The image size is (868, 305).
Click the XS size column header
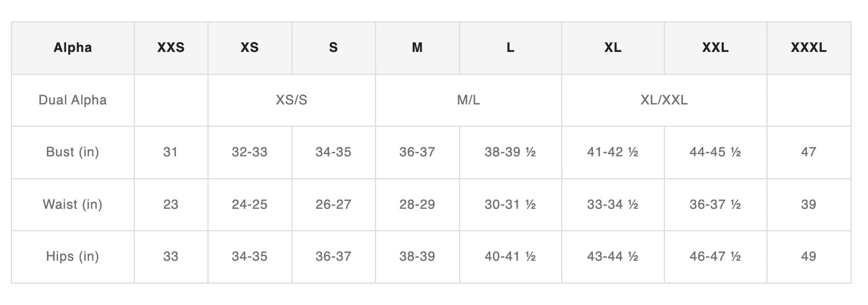coord(249,48)
